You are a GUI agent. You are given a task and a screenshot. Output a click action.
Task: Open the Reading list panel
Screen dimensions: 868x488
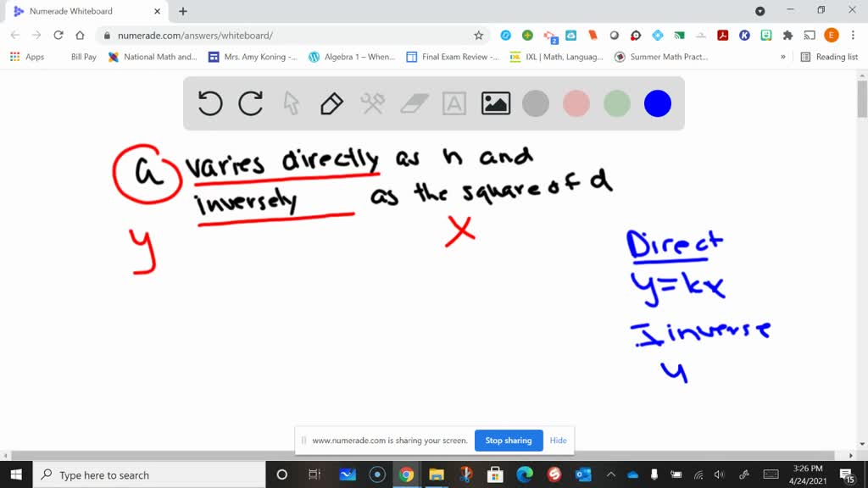829,57
